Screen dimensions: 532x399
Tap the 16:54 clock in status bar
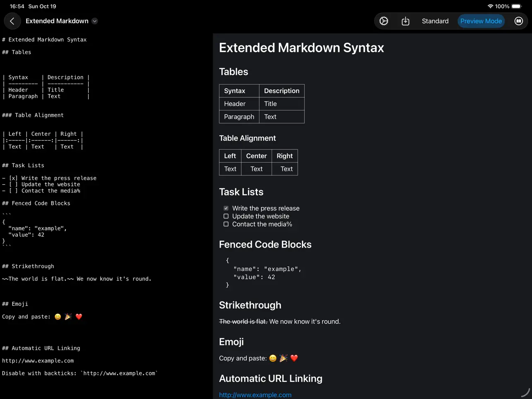point(17,6)
